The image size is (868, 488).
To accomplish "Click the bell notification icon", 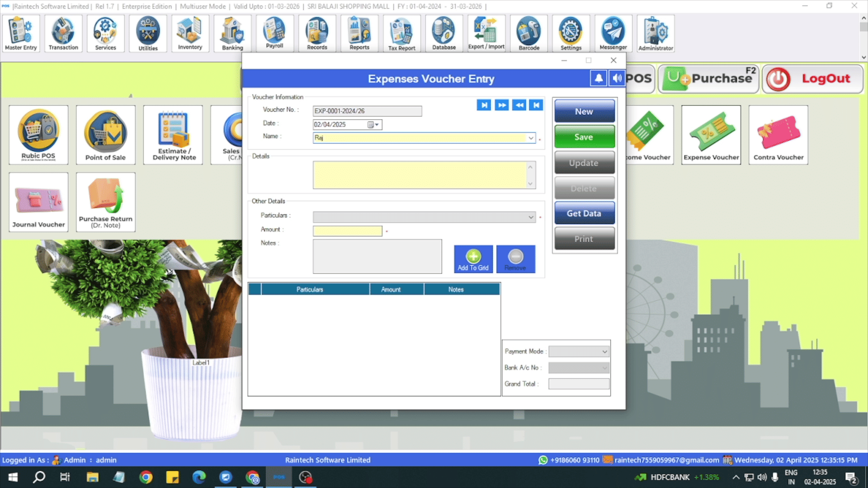I will click(599, 78).
